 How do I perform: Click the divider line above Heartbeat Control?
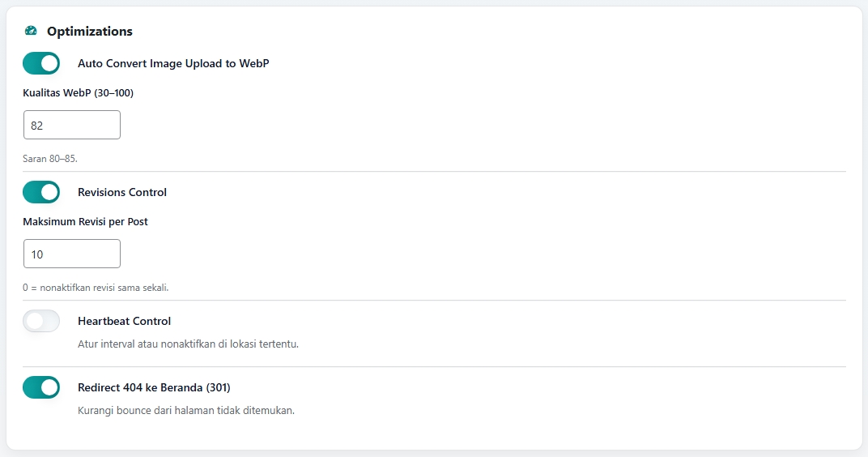tap(434, 301)
